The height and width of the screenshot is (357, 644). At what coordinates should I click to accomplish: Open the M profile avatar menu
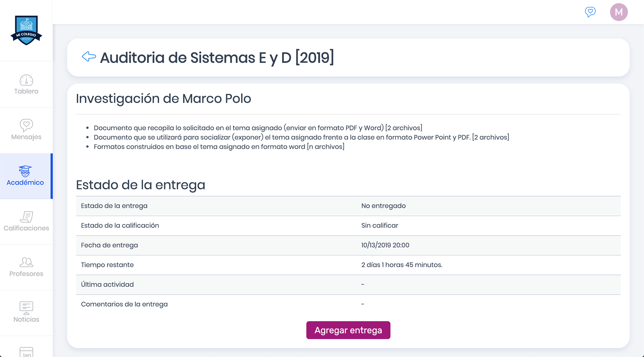619,12
